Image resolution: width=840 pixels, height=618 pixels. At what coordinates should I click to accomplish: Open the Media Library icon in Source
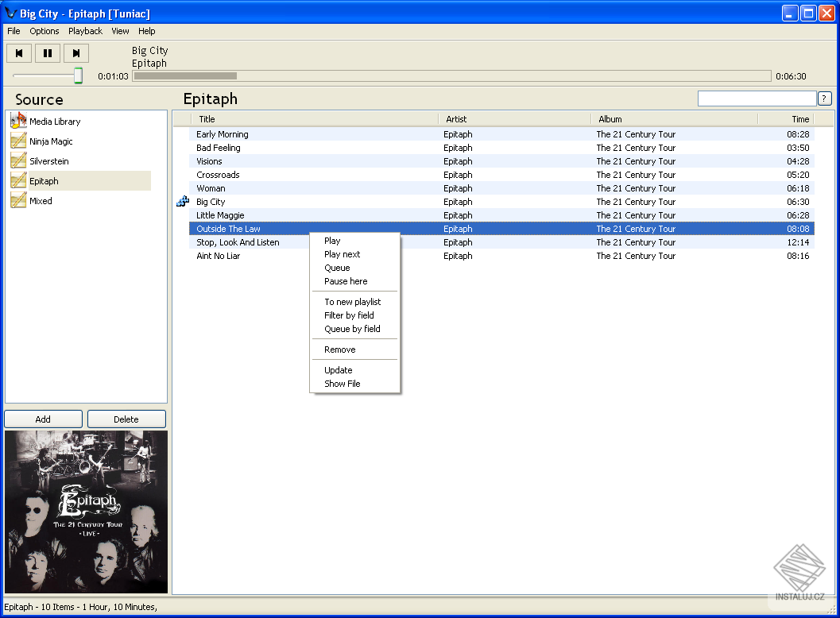tap(19, 121)
